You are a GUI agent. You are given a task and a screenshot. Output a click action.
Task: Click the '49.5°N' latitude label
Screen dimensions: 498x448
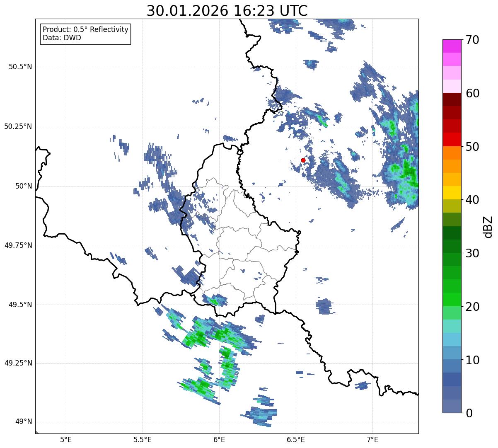pyautogui.click(x=20, y=305)
